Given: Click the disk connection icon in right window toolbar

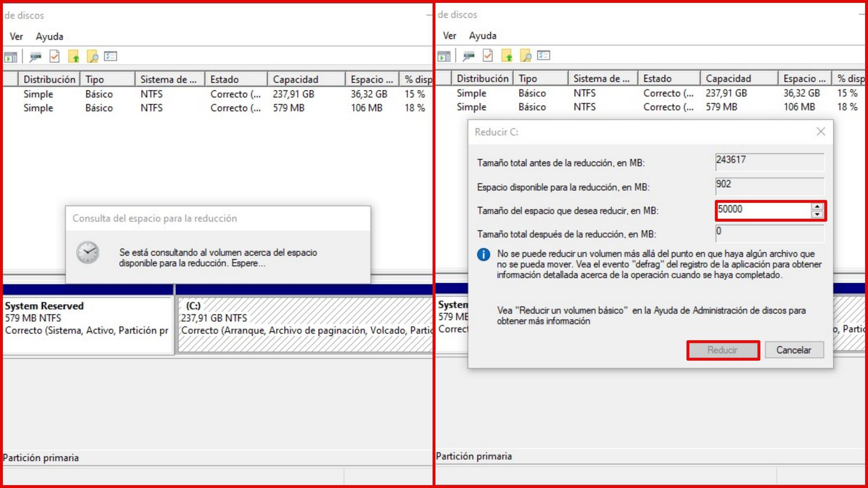Looking at the screenshot, I should tap(468, 56).
